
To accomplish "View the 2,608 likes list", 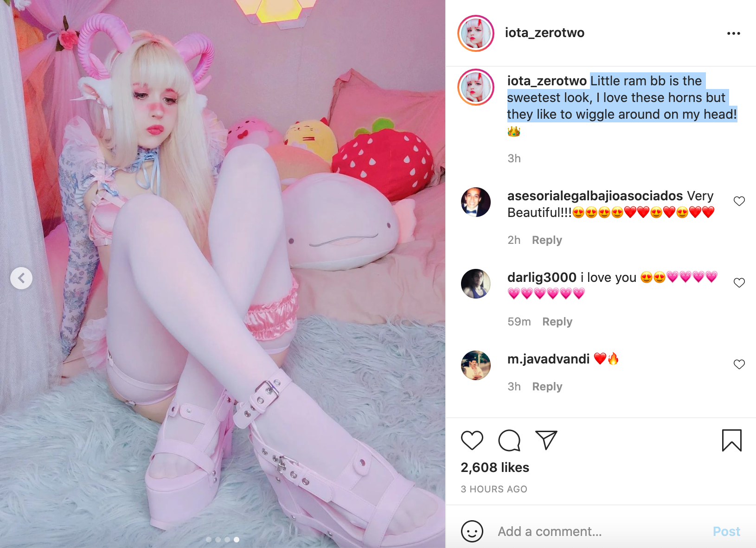I will (x=495, y=467).
